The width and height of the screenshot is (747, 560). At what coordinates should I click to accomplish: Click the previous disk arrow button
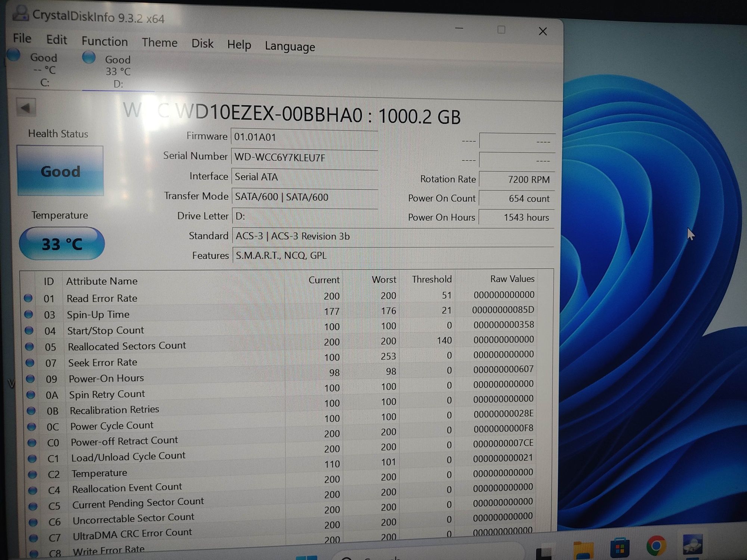(26, 108)
